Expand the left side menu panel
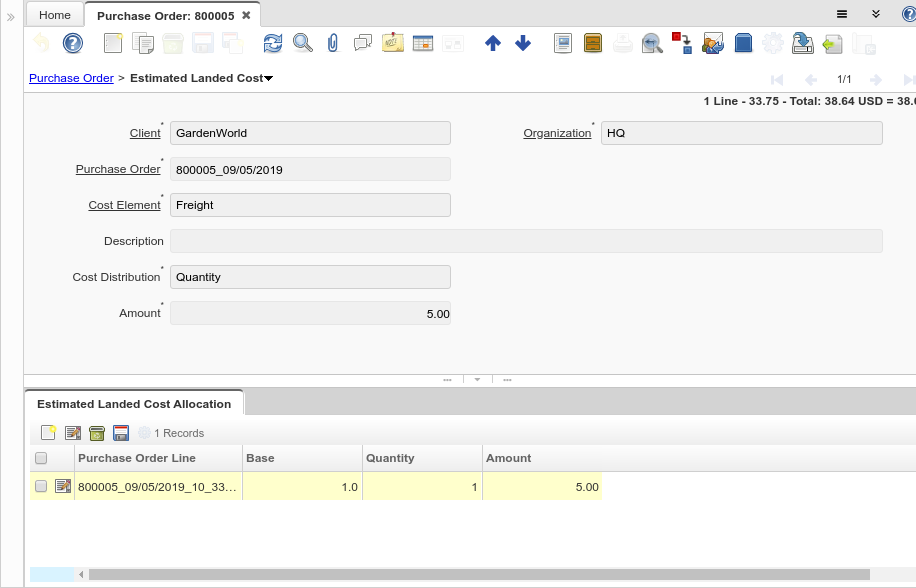The image size is (916, 588). [x=11, y=17]
